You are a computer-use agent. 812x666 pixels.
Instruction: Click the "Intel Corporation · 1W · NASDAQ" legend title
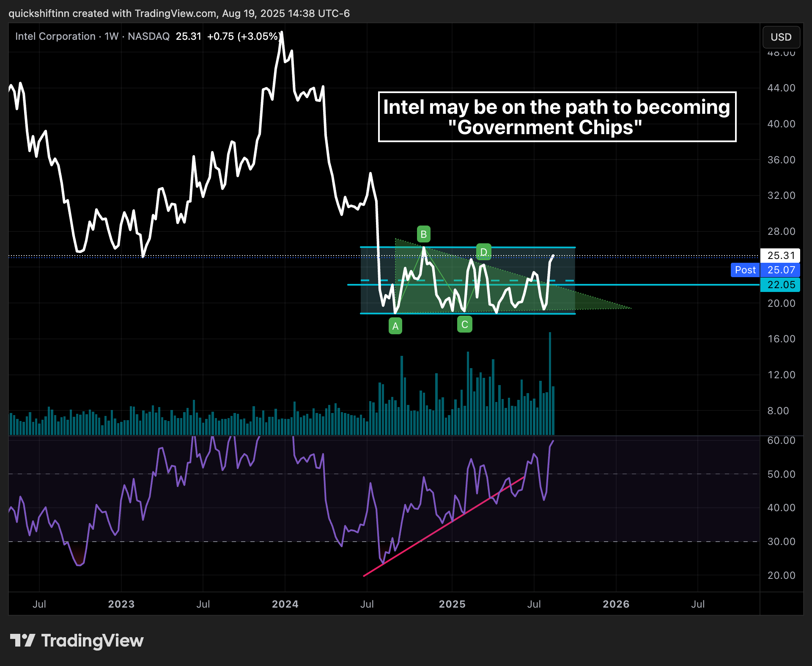(x=92, y=36)
